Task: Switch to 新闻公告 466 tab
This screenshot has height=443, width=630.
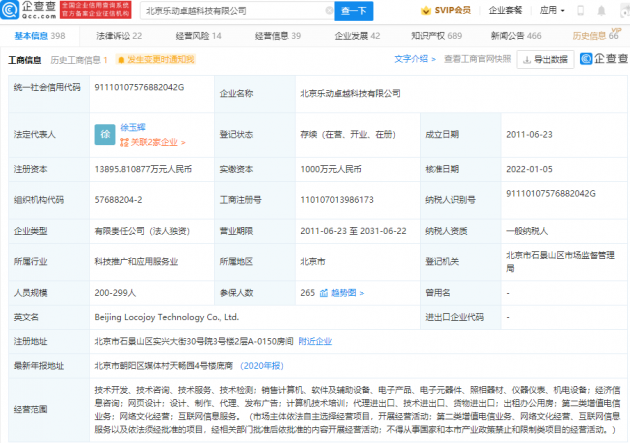Action: [x=516, y=36]
